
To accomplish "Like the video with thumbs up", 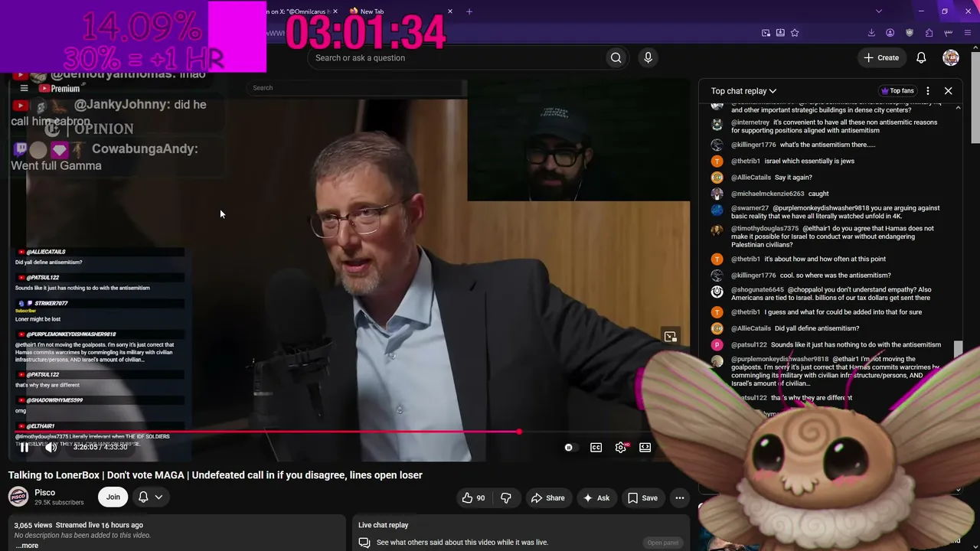I will [473, 497].
